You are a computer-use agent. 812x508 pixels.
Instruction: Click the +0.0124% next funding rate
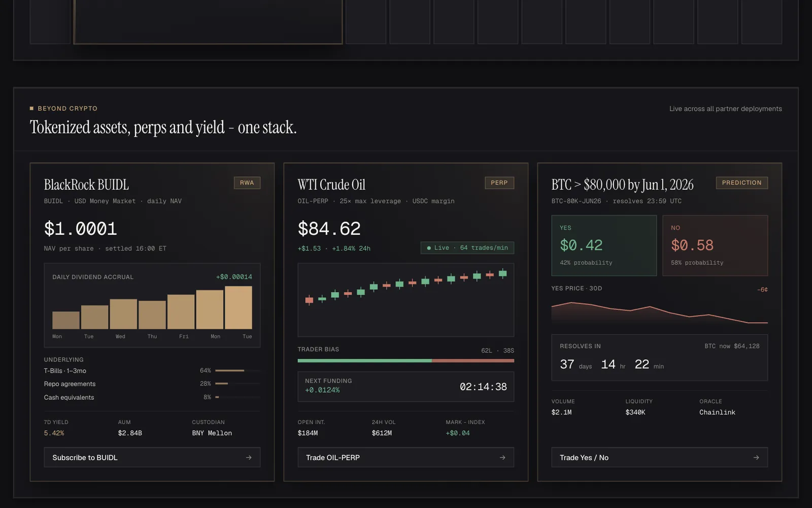tap(322, 390)
